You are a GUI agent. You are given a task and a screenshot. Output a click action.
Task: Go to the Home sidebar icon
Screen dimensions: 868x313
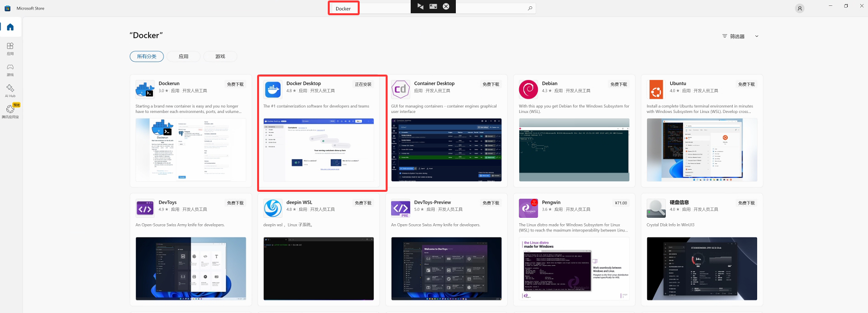coord(10,27)
